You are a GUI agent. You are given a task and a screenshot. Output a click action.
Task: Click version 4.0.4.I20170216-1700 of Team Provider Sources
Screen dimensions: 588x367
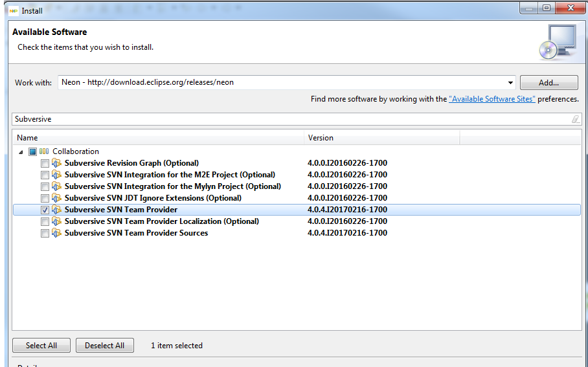[347, 233]
